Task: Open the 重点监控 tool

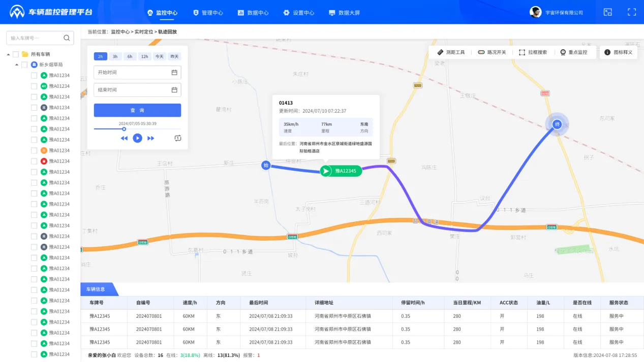Action: tap(573, 52)
